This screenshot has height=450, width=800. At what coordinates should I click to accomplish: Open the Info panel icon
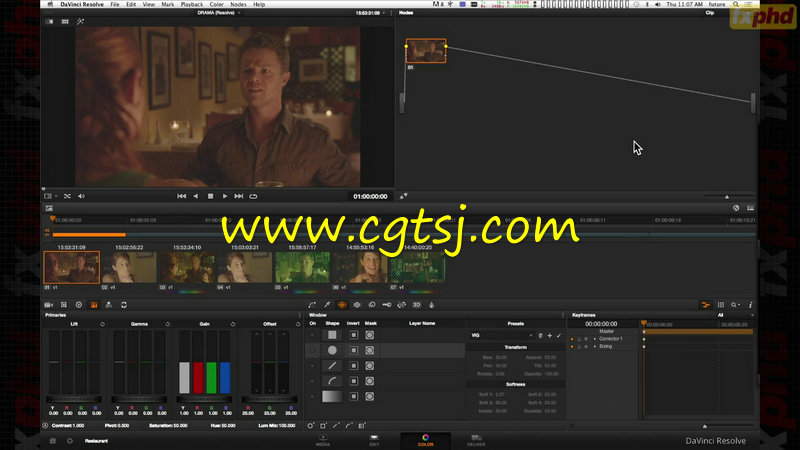pyautogui.click(x=751, y=305)
